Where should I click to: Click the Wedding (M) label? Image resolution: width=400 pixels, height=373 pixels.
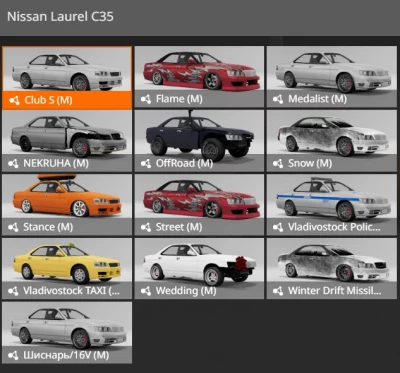(x=186, y=291)
